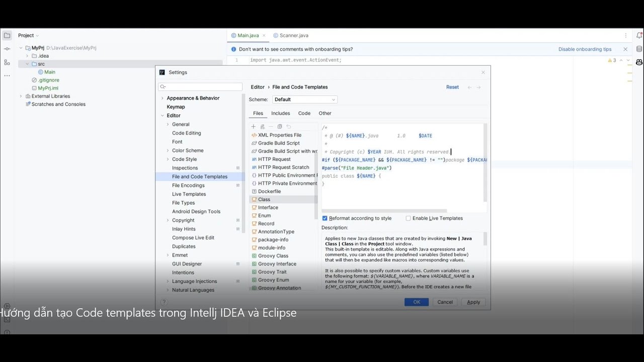The image size is (644, 362).
Task: Select the Interface template in list
Action: click(268, 208)
